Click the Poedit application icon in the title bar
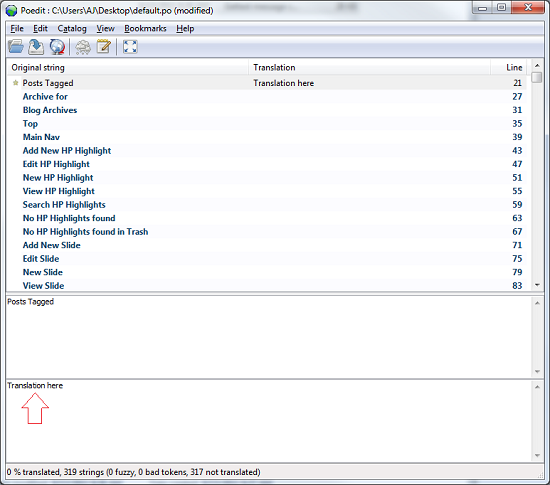Image resolution: width=550 pixels, height=485 pixels. click(11, 11)
